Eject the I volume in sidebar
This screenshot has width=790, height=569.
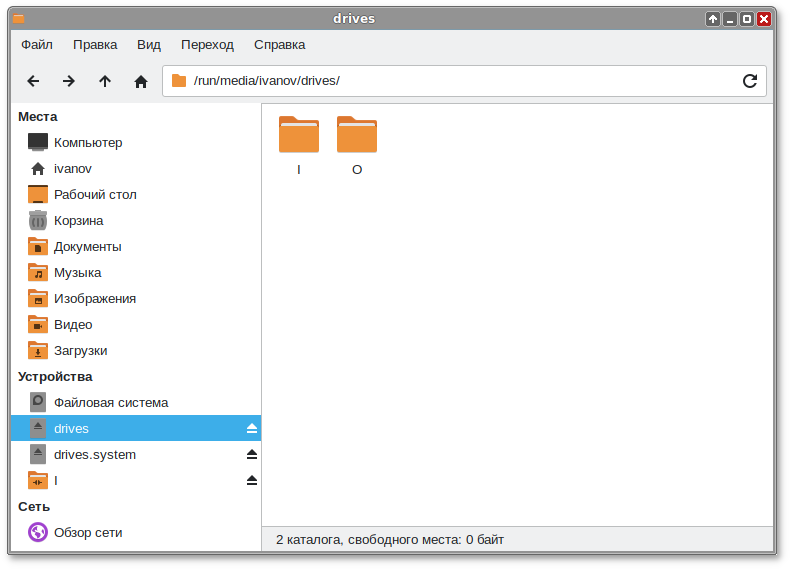click(x=252, y=480)
